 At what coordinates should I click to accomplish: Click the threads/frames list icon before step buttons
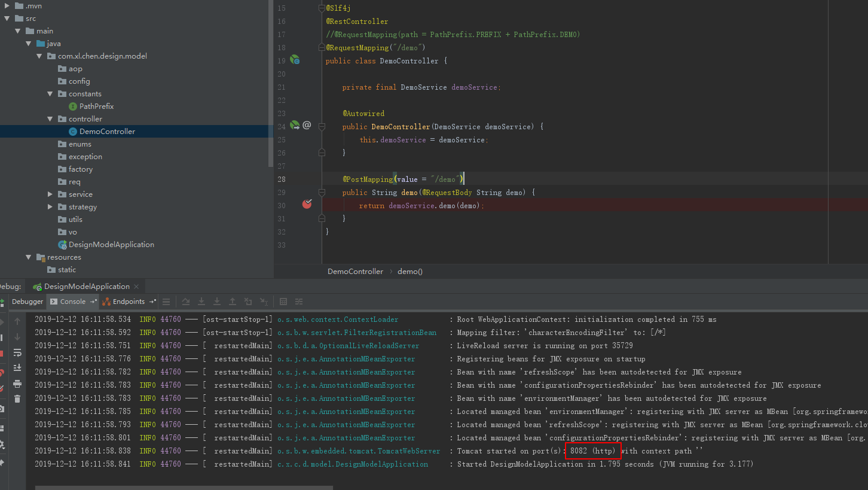point(166,302)
